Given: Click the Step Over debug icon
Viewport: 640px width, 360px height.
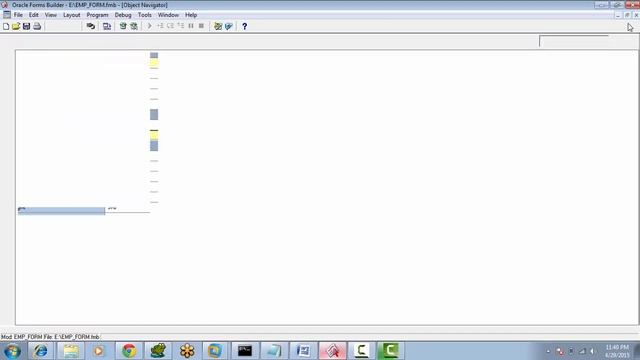Looking at the screenshot, I should click(170, 26).
